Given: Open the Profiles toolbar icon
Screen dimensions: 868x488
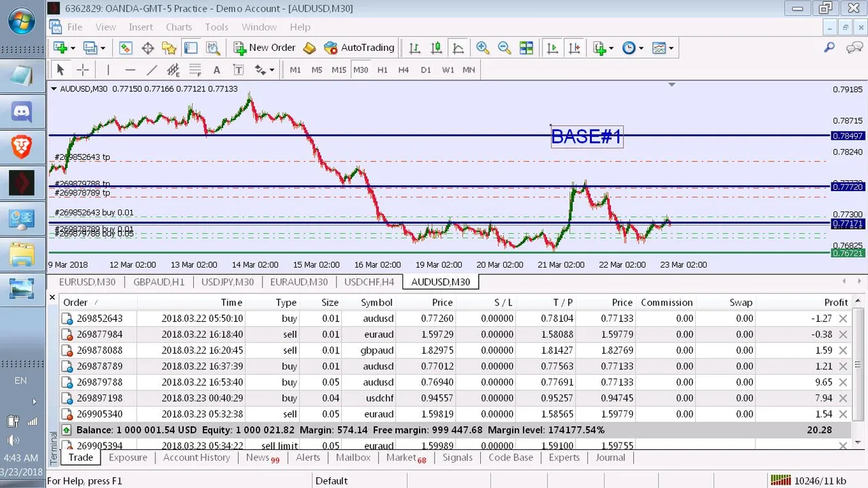Looking at the screenshot, I should [90, 47].
